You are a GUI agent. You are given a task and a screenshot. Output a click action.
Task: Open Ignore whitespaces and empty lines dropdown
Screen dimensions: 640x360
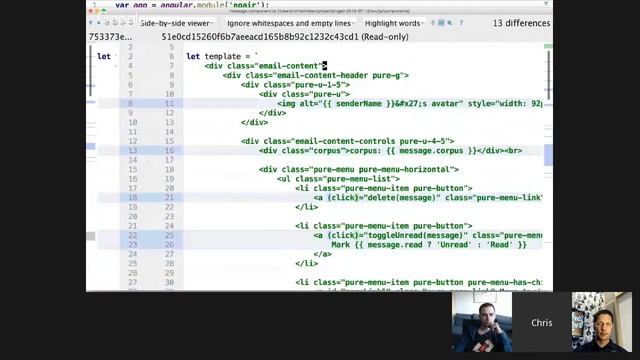[x=291, y=23]
